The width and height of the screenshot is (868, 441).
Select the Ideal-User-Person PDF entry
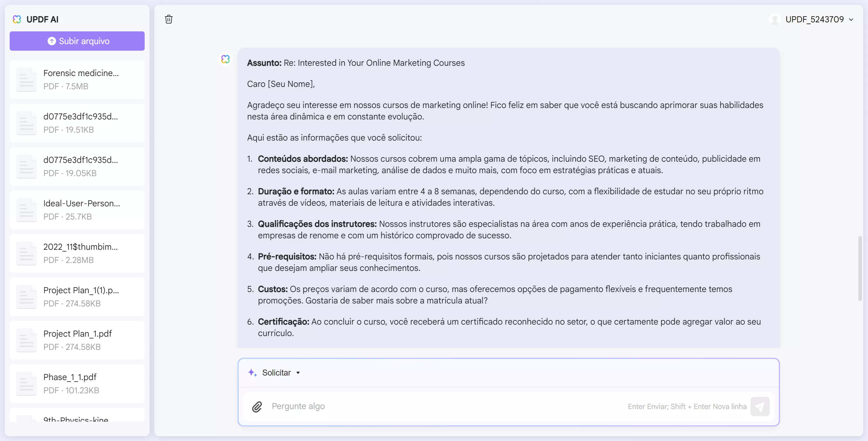click(x=77, y=209)
